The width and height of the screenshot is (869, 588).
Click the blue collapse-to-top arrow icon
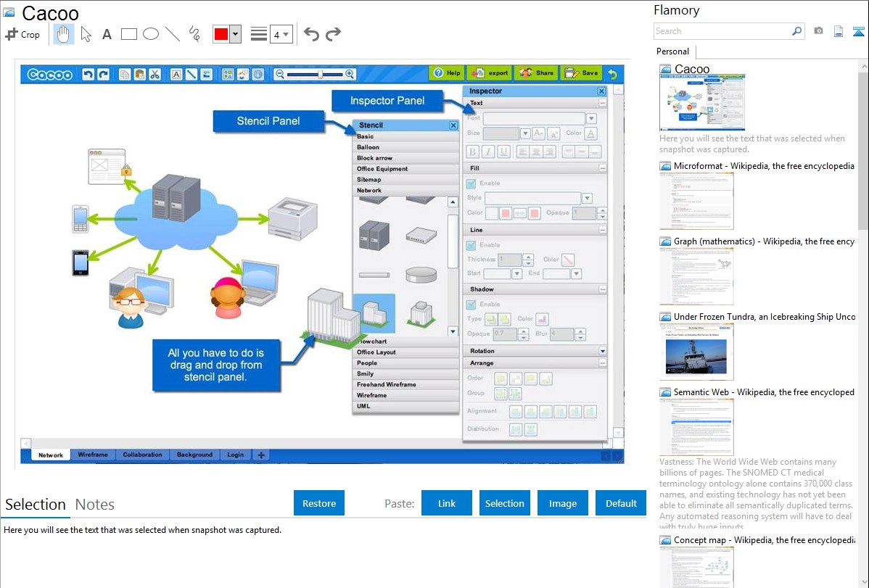click(858, 31)
